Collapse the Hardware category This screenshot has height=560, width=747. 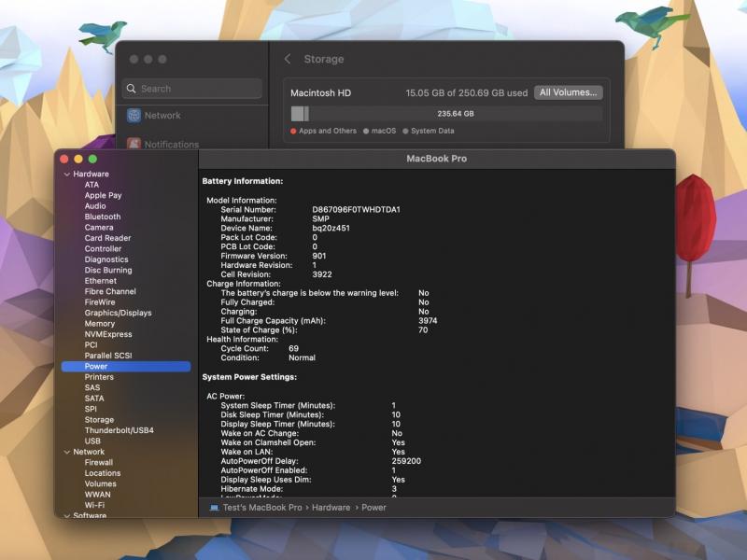(x=66, y=175)
